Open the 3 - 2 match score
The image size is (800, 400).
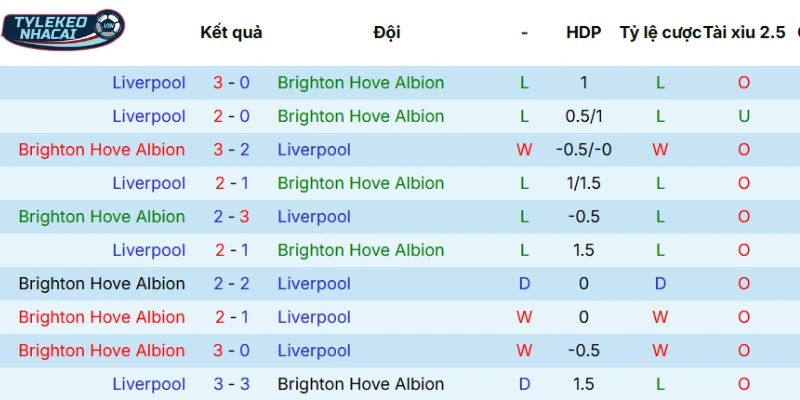tap(231, 150)
